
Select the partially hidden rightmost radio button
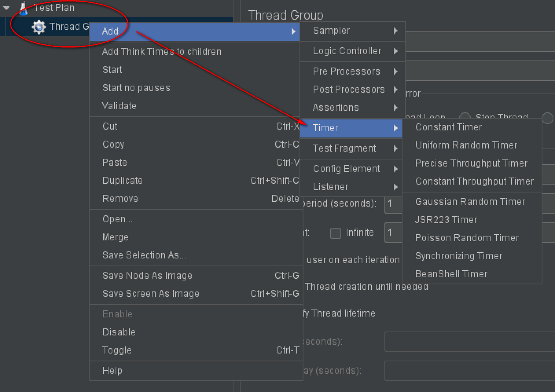(x=548, y=118)
